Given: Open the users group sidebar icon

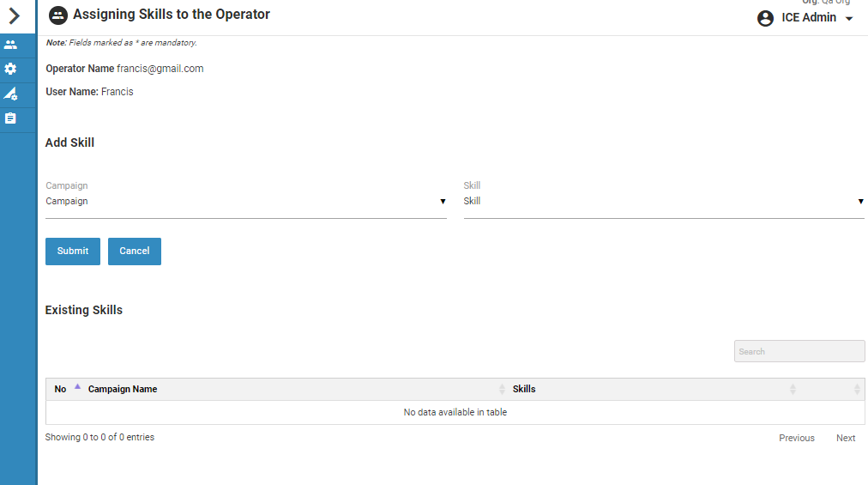Looking at the screenshot, I should pyautogui.click(x=10, y=45).
